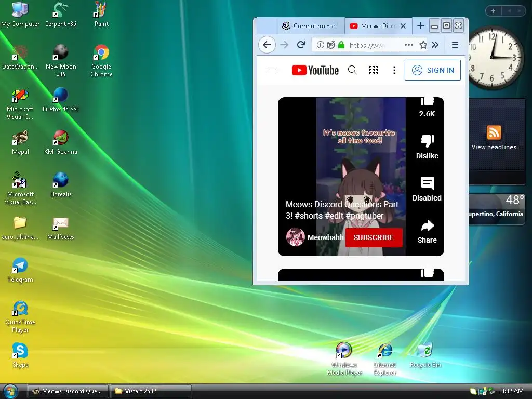Select the aero_ultimate folder on desktop
Viewport: 532px width, 399px height.
pos(20,228)
